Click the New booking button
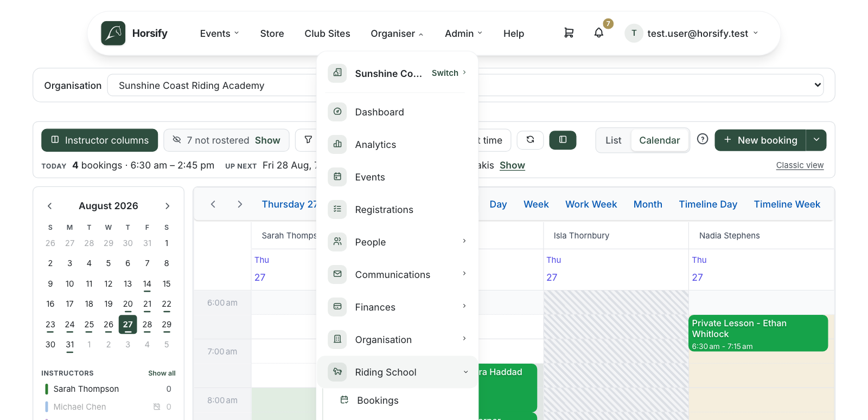This screenshot has height=420, width=868. [x=761, y=140]
